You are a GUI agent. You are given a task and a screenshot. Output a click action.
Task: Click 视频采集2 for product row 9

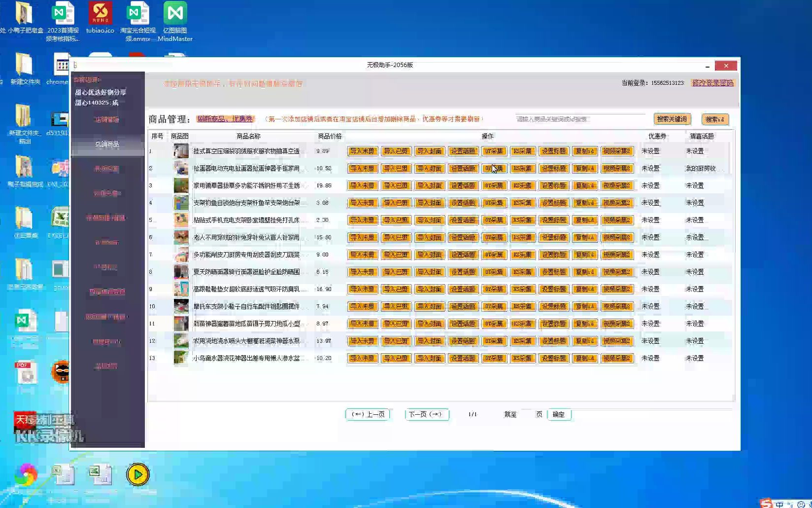(x=617, y=289)
